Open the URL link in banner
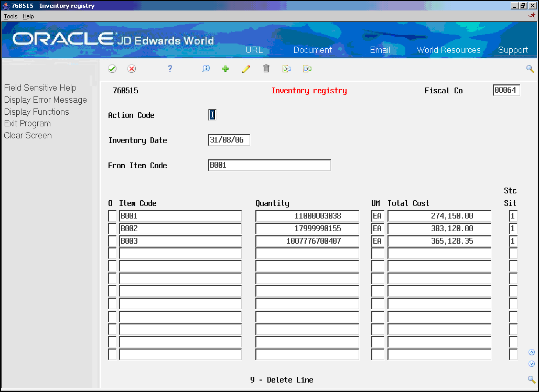 click(254, 50)
